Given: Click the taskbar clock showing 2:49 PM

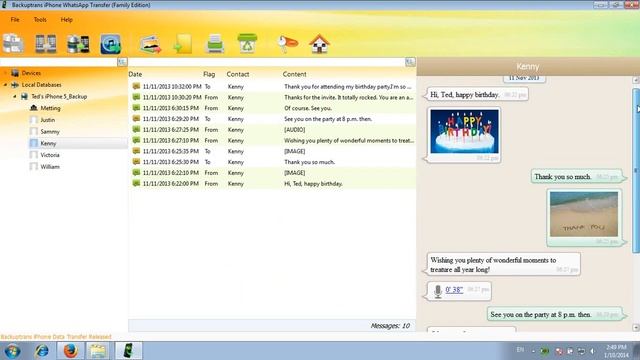Looking at the screenshot, I should (616, 351).
